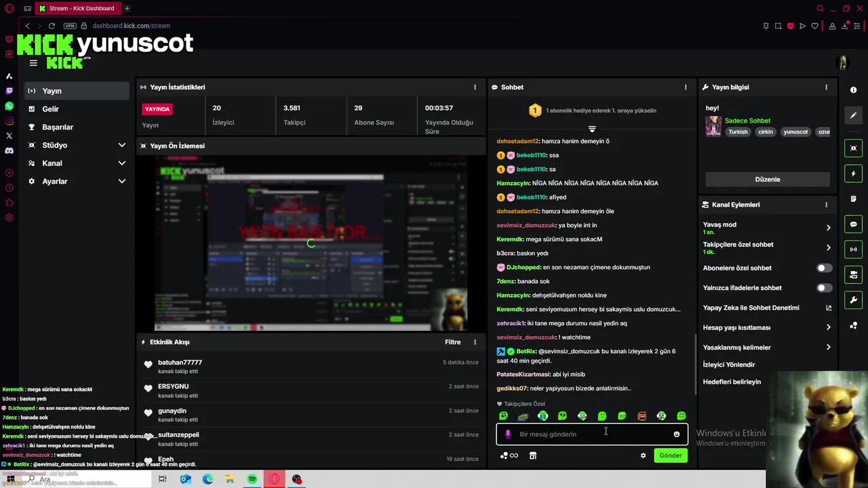Open Yapay Zeka ile Sohbet Denetimi link

767,308
